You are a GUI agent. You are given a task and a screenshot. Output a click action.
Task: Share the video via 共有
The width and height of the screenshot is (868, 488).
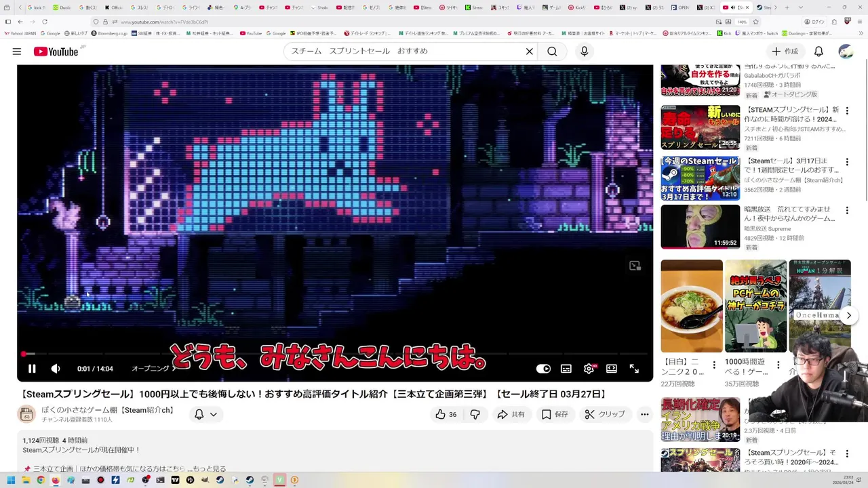511,414
